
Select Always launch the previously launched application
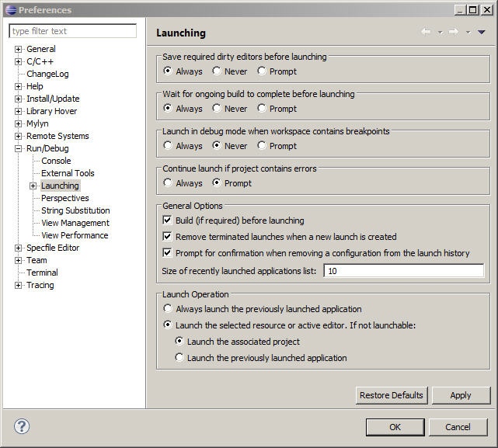coord(168,309)
